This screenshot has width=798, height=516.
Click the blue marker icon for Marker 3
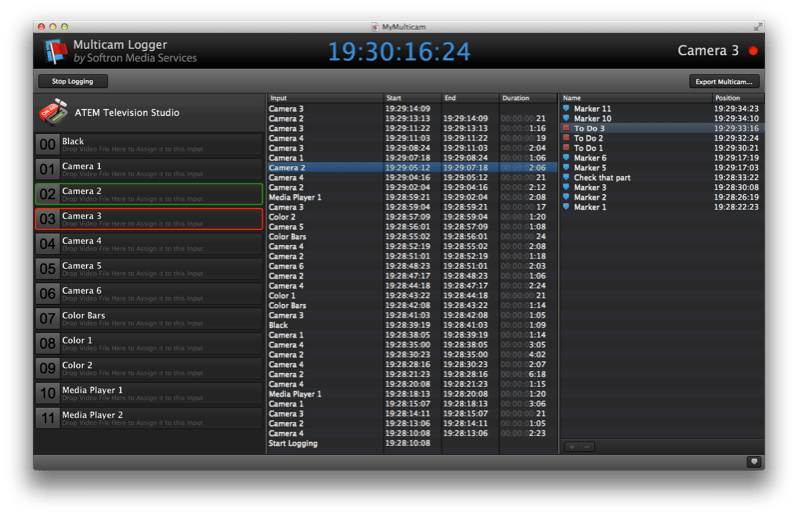(x=566, y=187)
